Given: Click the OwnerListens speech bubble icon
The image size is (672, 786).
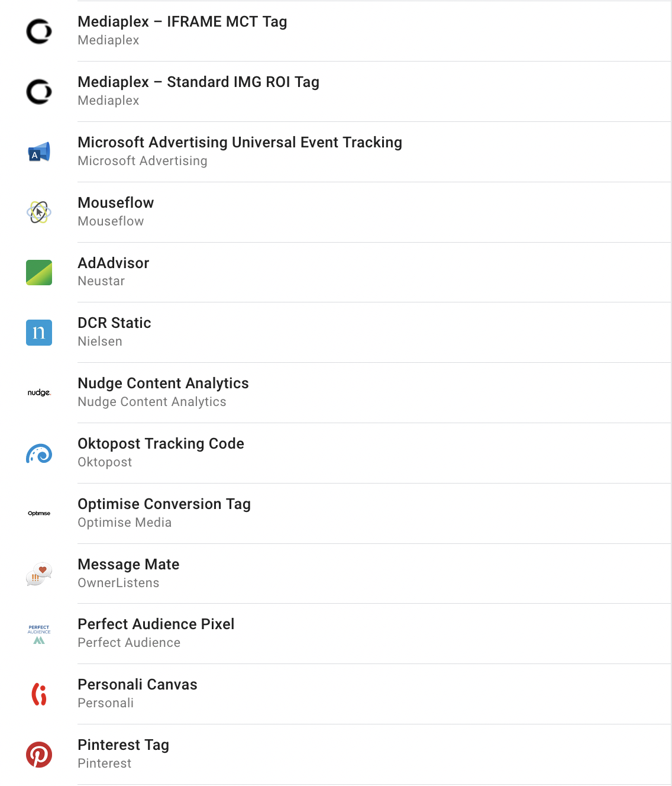Looking at the screenshot, I should (39, 574).
